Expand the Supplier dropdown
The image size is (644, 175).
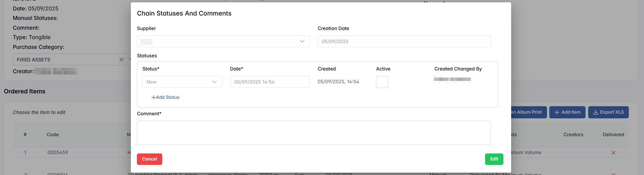click(x=302, y=41)
